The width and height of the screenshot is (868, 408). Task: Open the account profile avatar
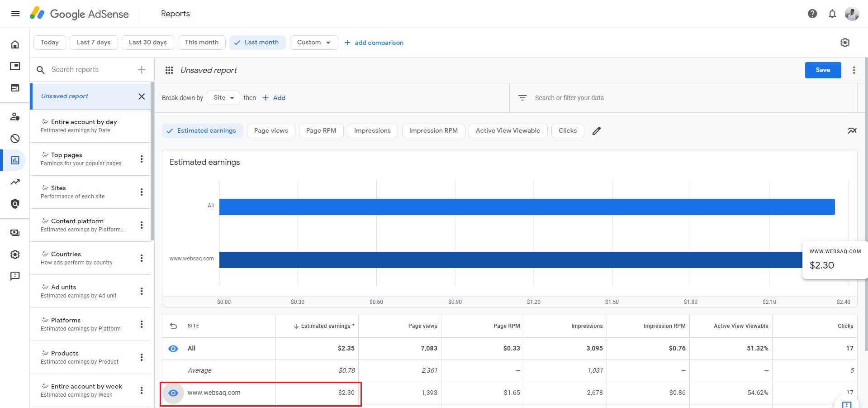[852, 14]
